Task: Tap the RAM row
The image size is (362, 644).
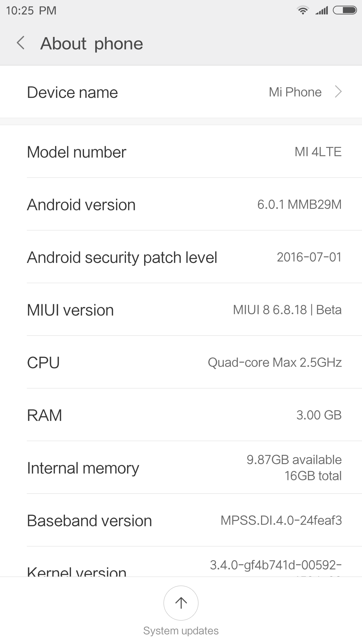Action: (x=181, y=415)
